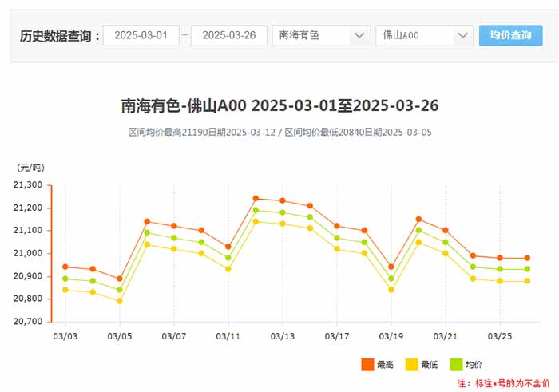This screenshot has width=559, height=392.
Task: Click the lowest yellow point on 03/05
Action: pyautogui.click(x=119, y=301)
